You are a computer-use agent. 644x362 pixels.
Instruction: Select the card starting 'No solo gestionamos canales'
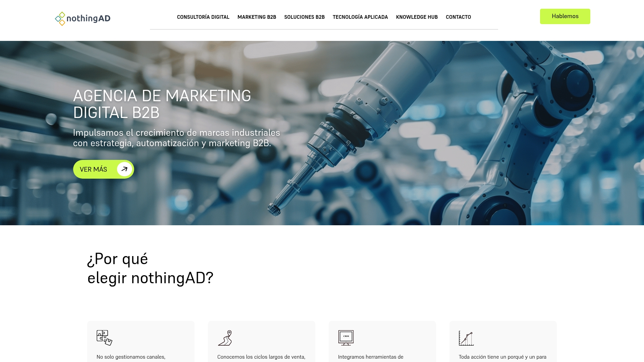[x=141, y=342]
